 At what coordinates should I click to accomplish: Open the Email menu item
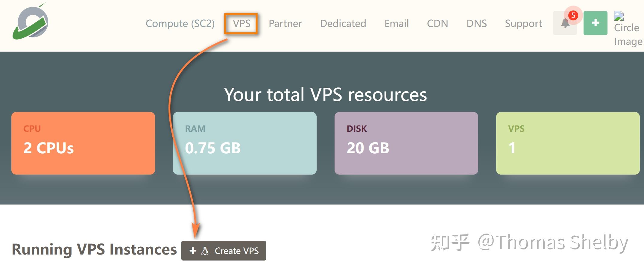pyautogui.click(x=396, y=24)
